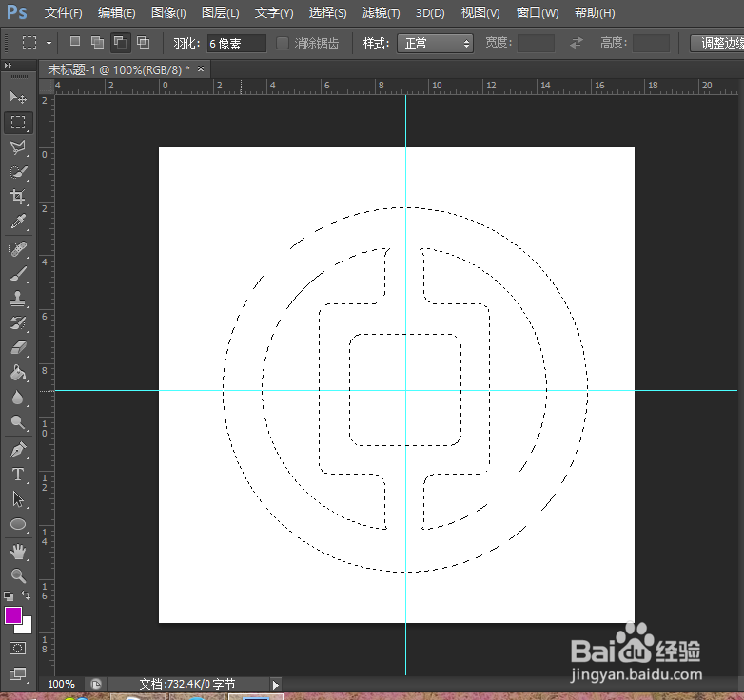744x700 pixels.
Task: Select the Horizontal Type tool
Action: [x=18, y=475]
